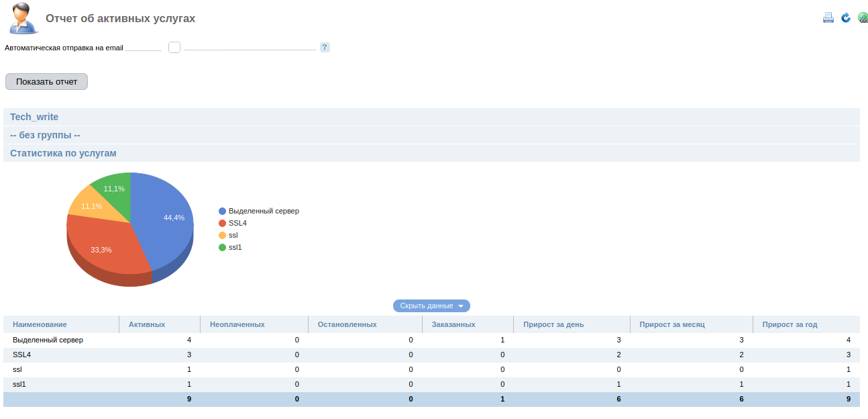The width and height of the screenshot is (868, 419).
Task: Click the user avatar icon beside the title
Action: click(x=23, y=19)
